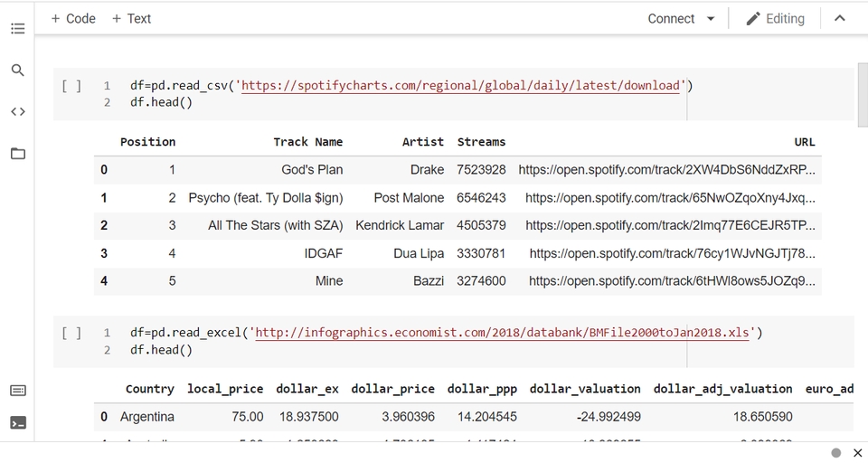The height and width of the screenshot is (463, 868).
Task: Click the IDGAF track Spotify URL
Action: [672, 253]
